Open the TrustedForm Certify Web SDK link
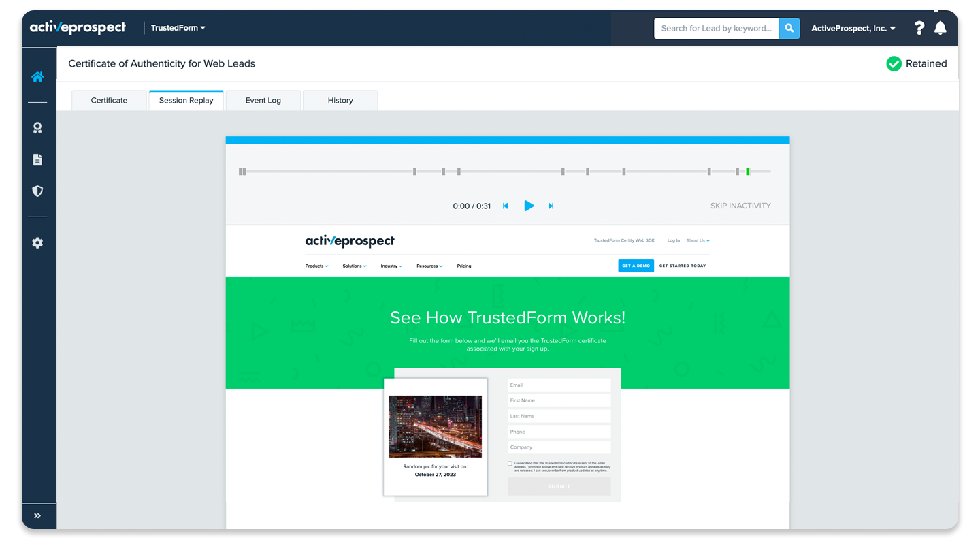The image size is (980, 542). click(624, 240)
